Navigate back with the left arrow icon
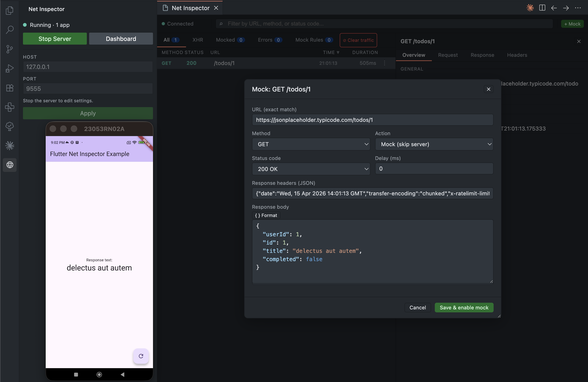The image size is (588, 382). tap(554, 8)
